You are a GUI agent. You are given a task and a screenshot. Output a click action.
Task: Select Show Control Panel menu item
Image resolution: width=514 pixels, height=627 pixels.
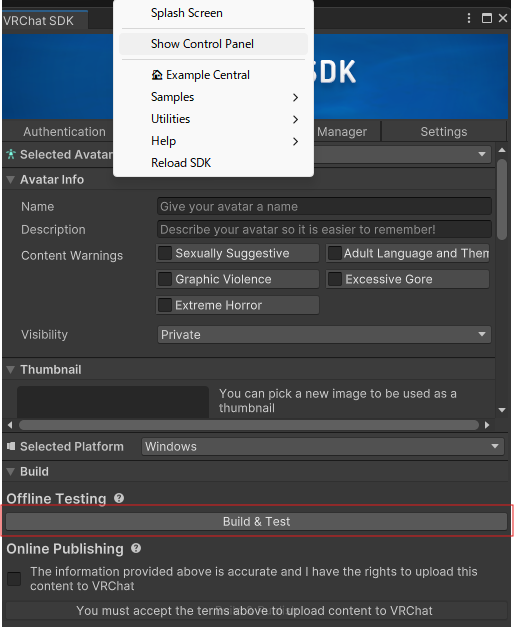click(213, 44)
